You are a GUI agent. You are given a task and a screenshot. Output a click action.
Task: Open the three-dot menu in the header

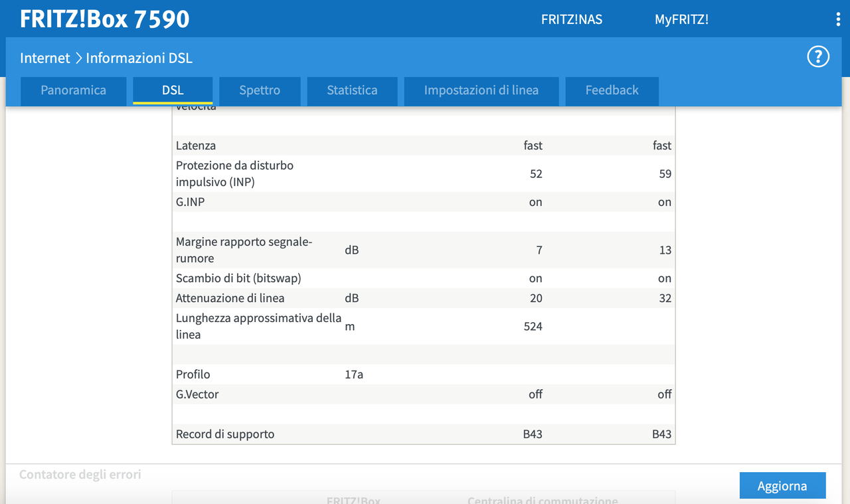tap(838, 19)
